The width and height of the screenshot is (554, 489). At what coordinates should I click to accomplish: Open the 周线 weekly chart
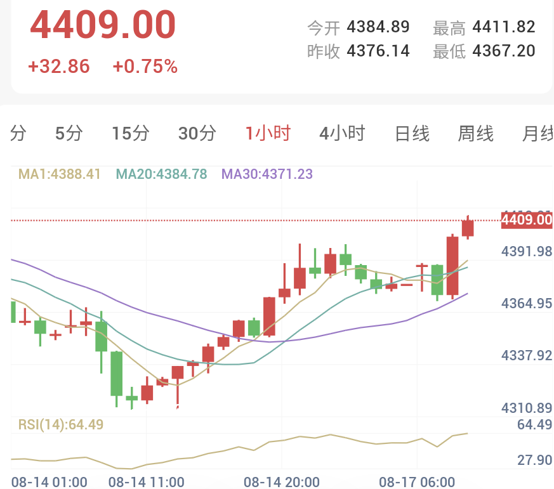click(476, 134)
